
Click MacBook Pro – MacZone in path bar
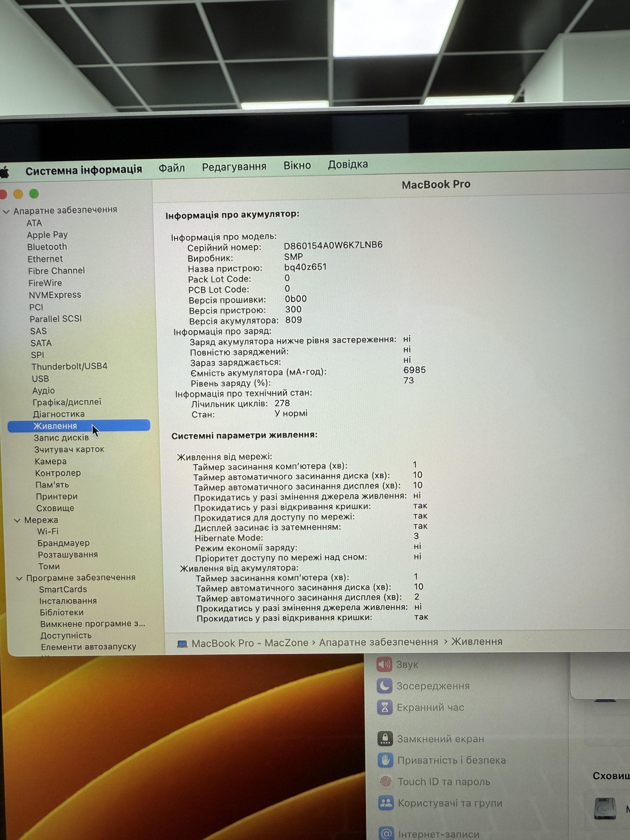tap(250, 643)
